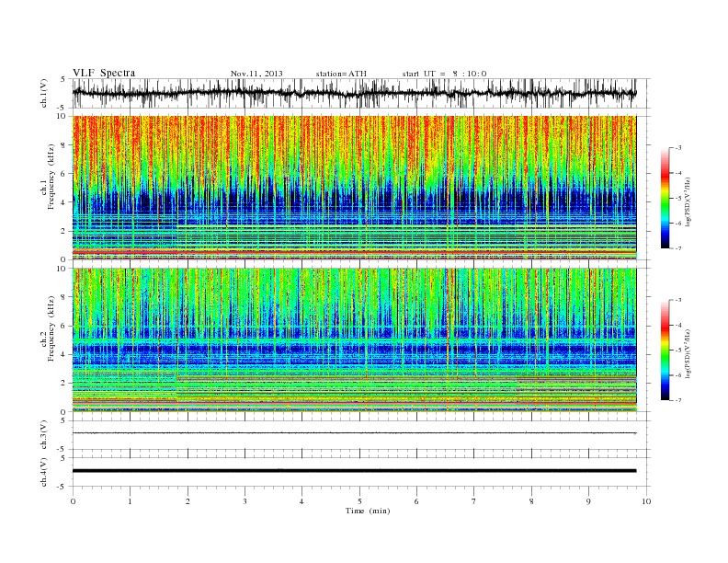Click the time axis tick label "6"
The image size is (728, 563).
pyautogui.click(x=417, y=501)
